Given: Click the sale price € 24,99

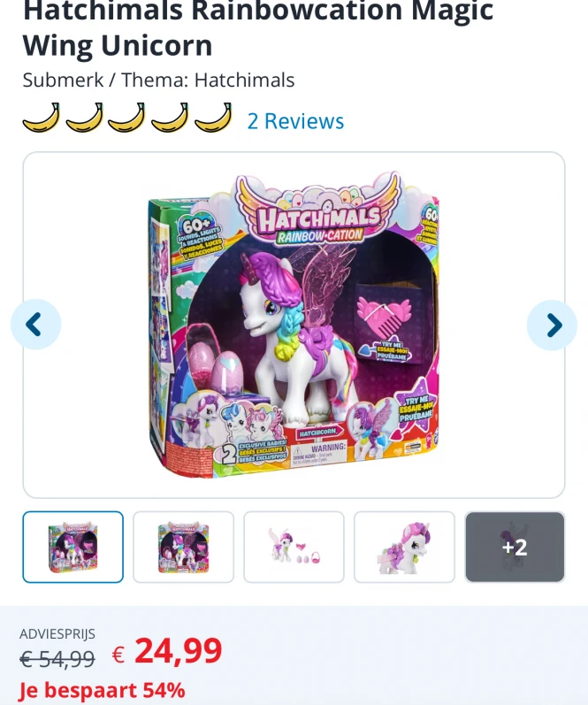Looking at the screenshot, I should pyautogui.click(x=167, y=650).
